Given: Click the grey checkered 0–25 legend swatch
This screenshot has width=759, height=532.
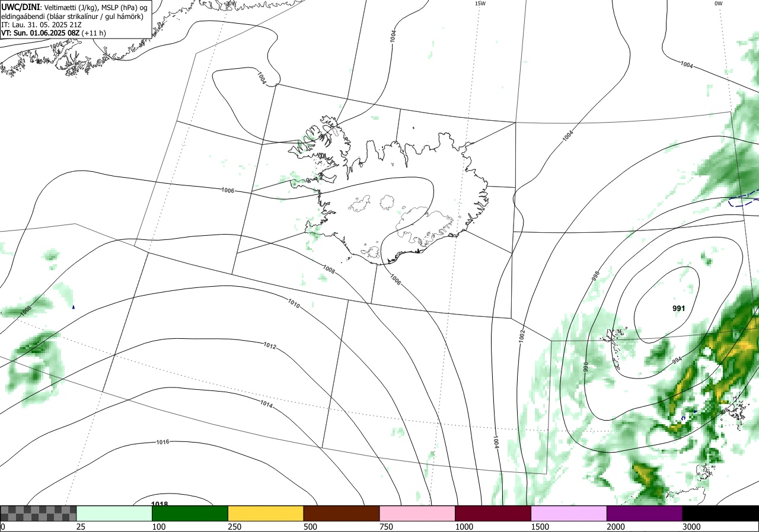Looking at the screenshot, I should [x=39, y=513].
